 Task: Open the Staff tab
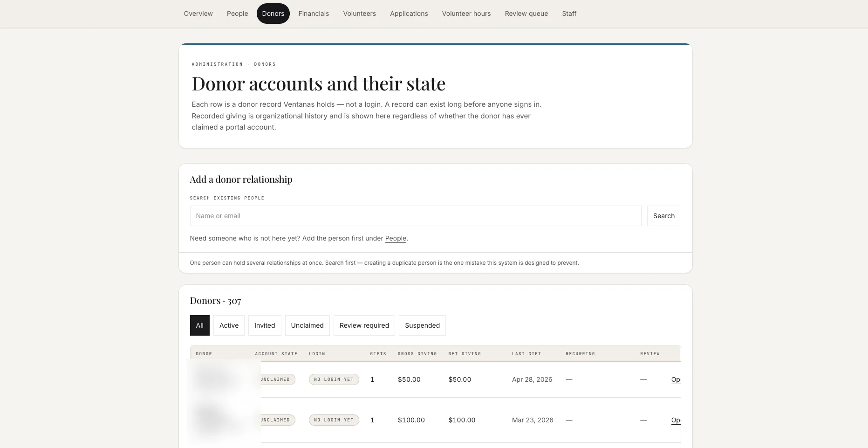click(569, 14)
